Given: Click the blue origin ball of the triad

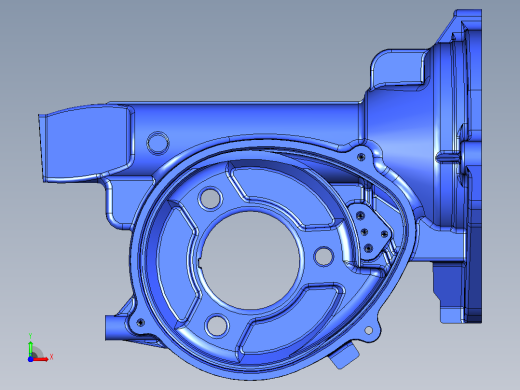Looking at the screenshot, I should 30,359.
